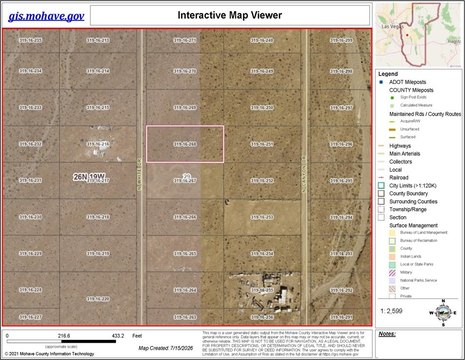Image resolution: width=465 pixels, height=360 pixels.
Task: Click the Maintained Rds / County Routes heading
Action: (x=425, y=114)
